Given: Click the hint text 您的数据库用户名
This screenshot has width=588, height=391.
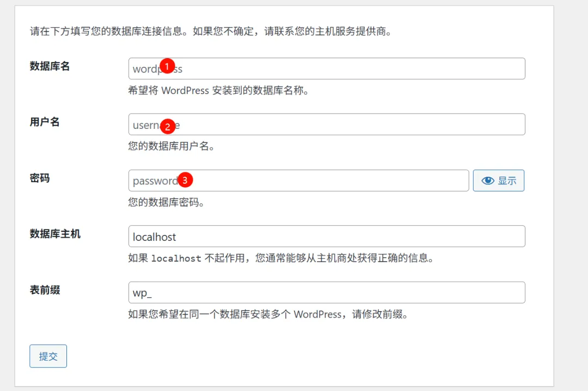Looking at the screenshot, I should pos(171,146).
